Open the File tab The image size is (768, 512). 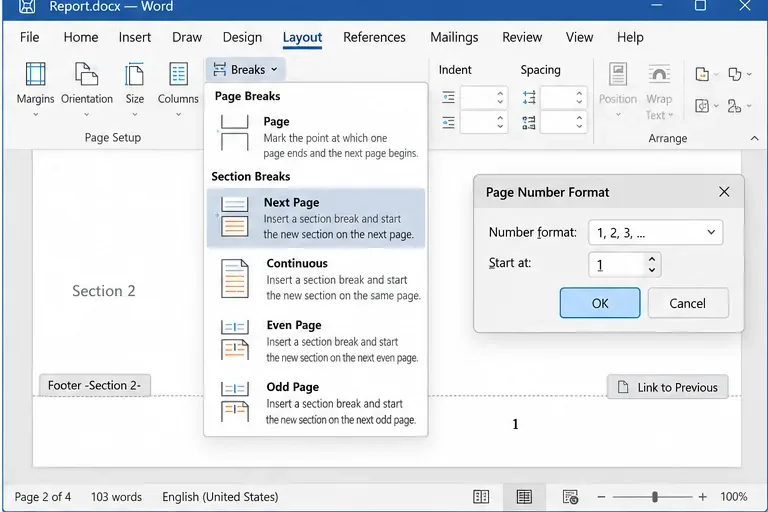29,37
